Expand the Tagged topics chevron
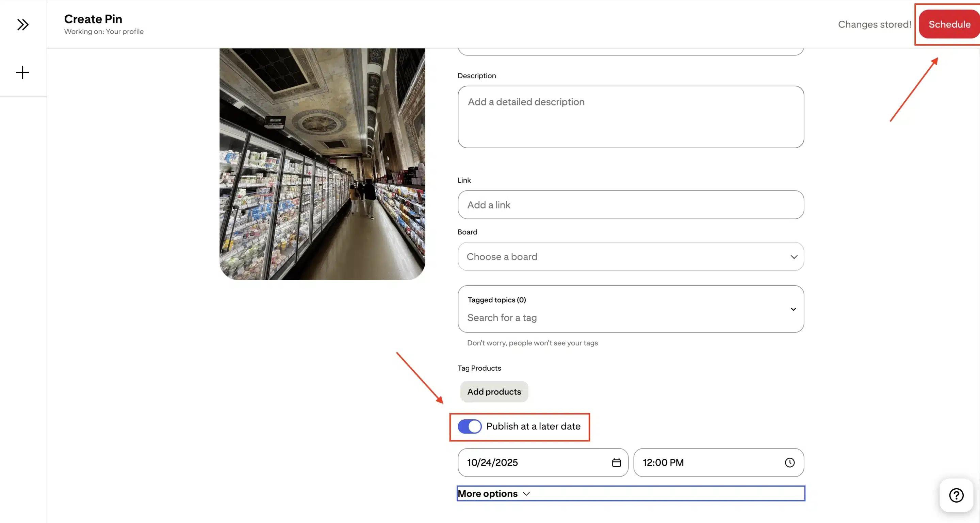This screenshot has height=523, width=980. pos(793,309)
